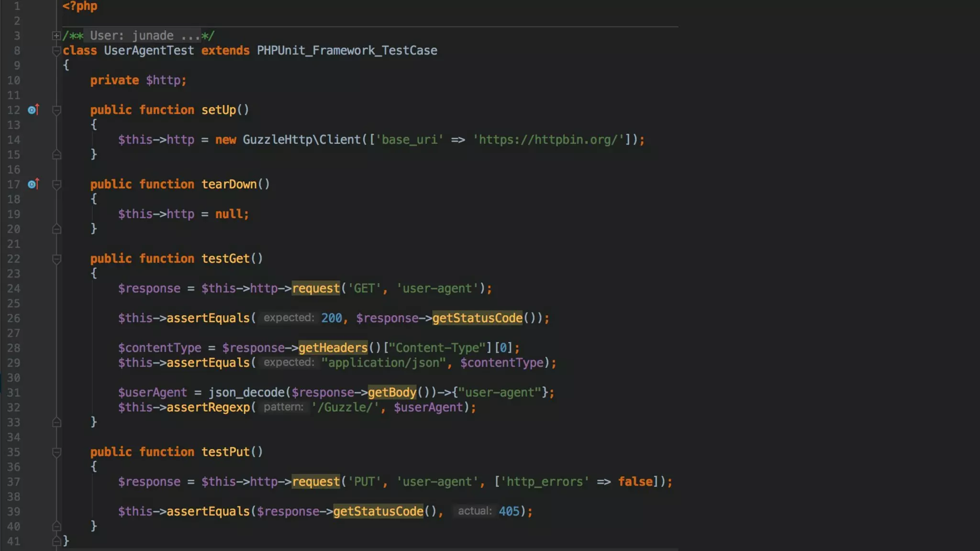Place the cursor on PHPUnit_Framework_TestCase class name
This screenshot has width=980, height=551.
pyautogui.click(x=346, y=51)
